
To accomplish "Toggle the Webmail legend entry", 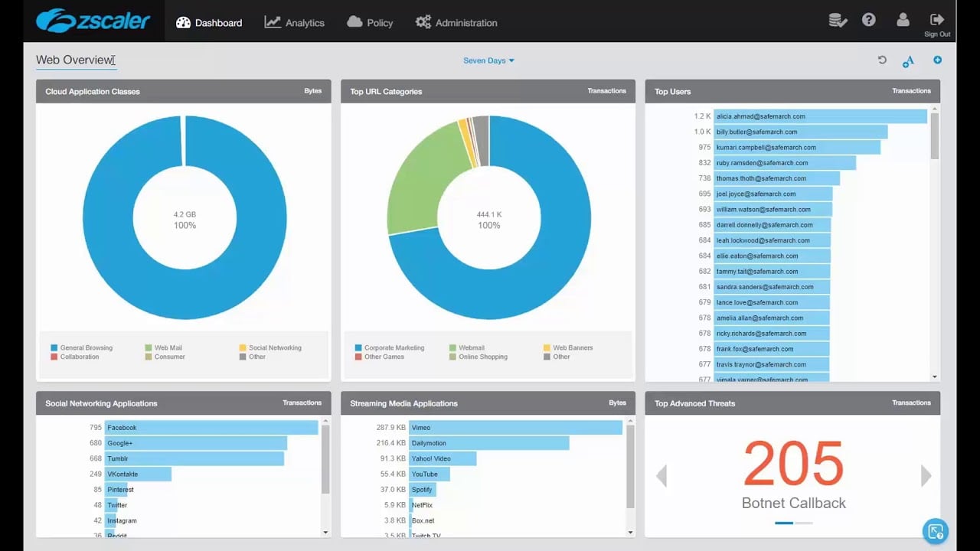I will tap(467, 347).
